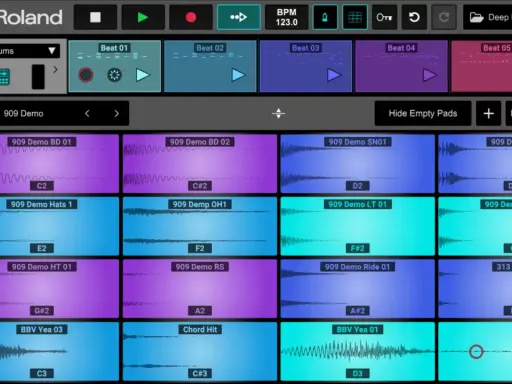This screenshot has height=384, width=512.
Task: Click the C2 note label
Action: pos(42,186)
